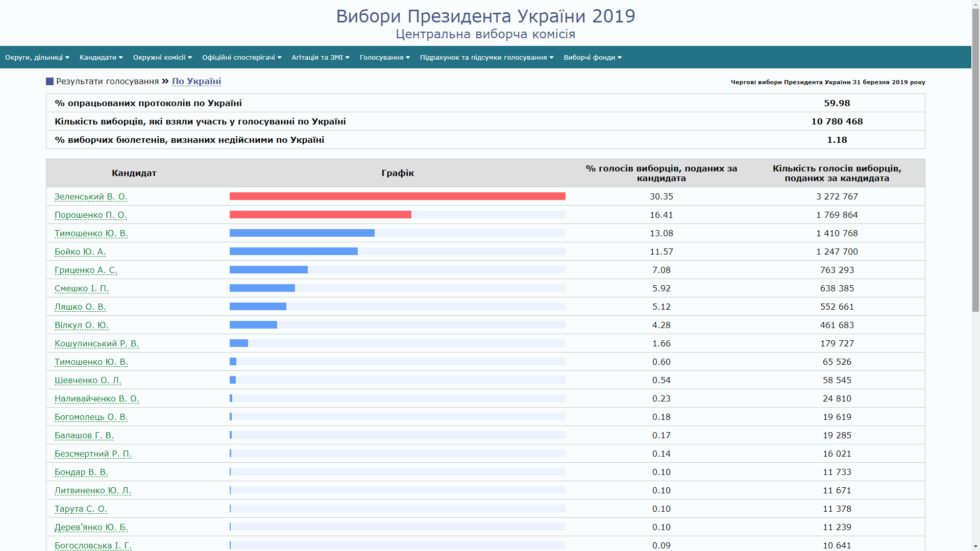Viewport: 980px width, 551px height.
Task: Expand the Кандидати menu
Action: pos(101,57)
